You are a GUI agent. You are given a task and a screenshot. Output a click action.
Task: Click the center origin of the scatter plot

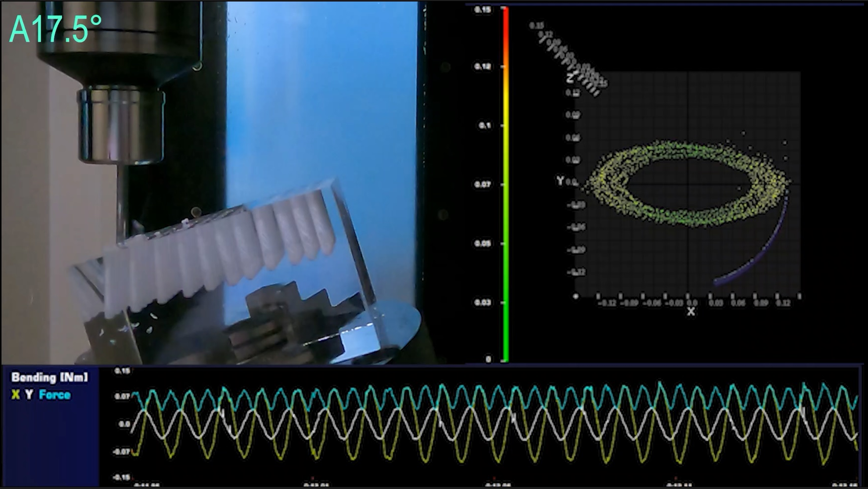coord(688,183)
